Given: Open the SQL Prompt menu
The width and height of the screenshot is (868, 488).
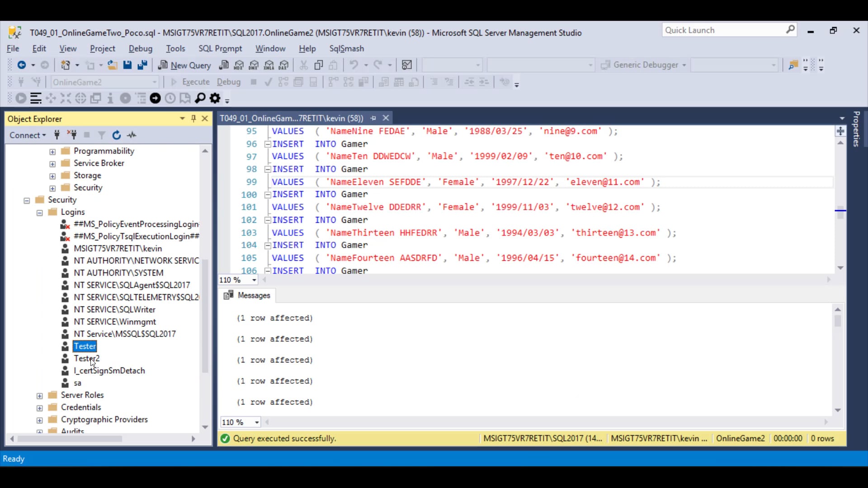Looking at the screenshot, I should pyautogui.click(x=220, y=48).
